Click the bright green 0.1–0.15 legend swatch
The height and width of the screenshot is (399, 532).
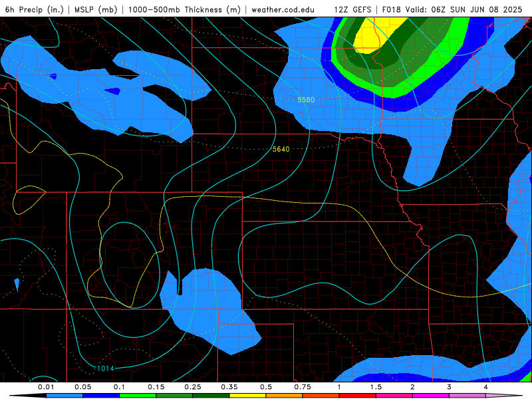[x=138, y=396]
